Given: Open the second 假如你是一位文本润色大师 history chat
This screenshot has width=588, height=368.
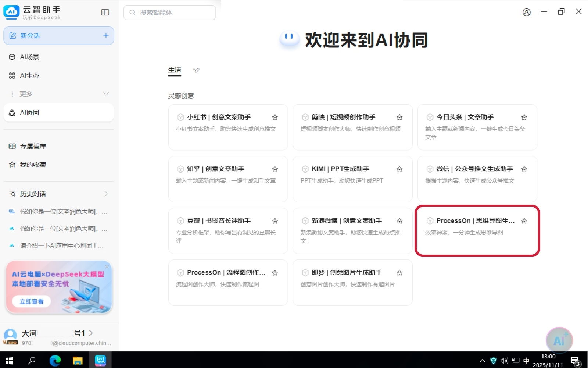Looking at the screenshot, I should (x=59, y=229).
